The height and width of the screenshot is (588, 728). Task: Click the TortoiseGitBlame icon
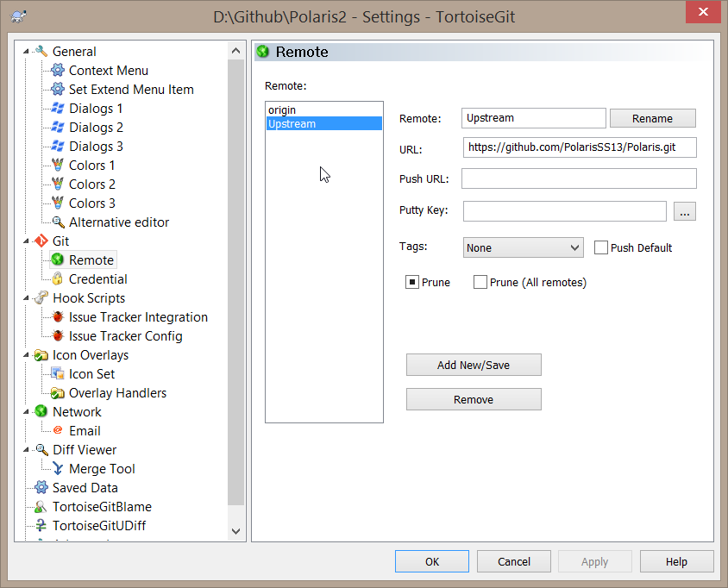(x=41, y=506)
